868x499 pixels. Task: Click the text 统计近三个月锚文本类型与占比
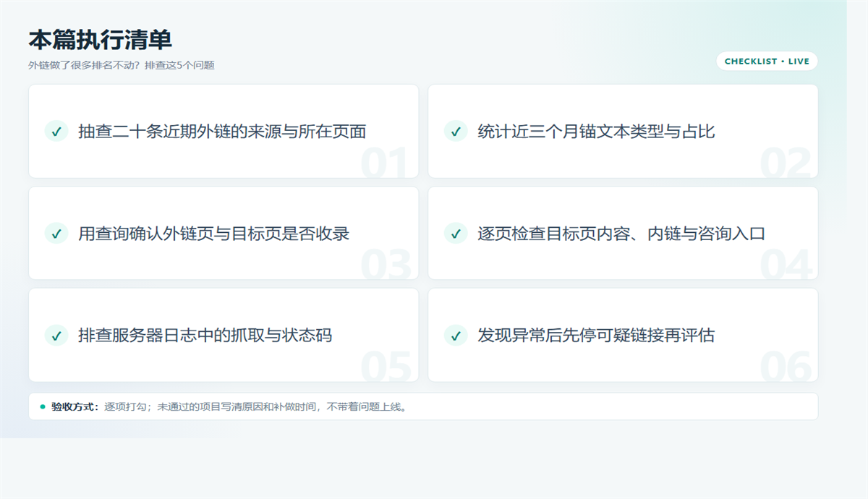tap(596, 132)
